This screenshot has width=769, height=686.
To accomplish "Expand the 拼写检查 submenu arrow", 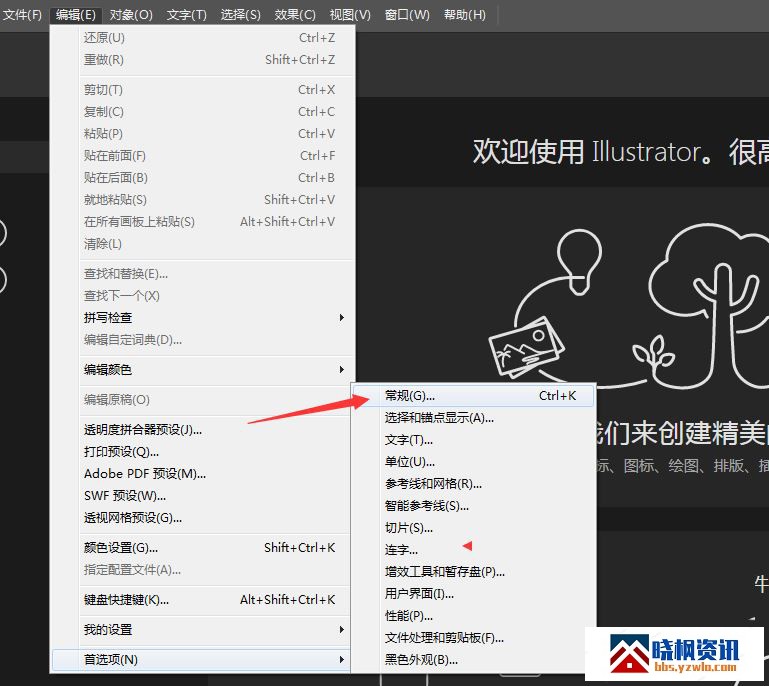I will (341, 318).
